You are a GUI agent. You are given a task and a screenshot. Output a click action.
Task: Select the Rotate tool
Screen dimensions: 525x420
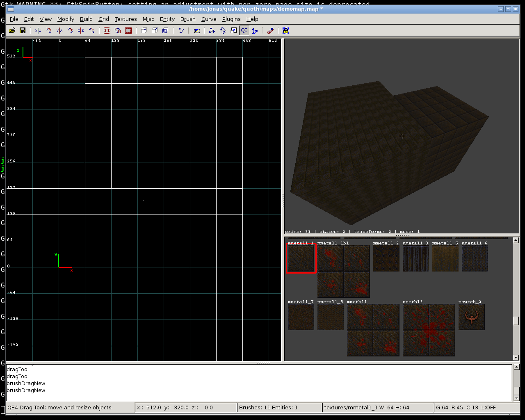pyautogui.click(x=223, y=30)
